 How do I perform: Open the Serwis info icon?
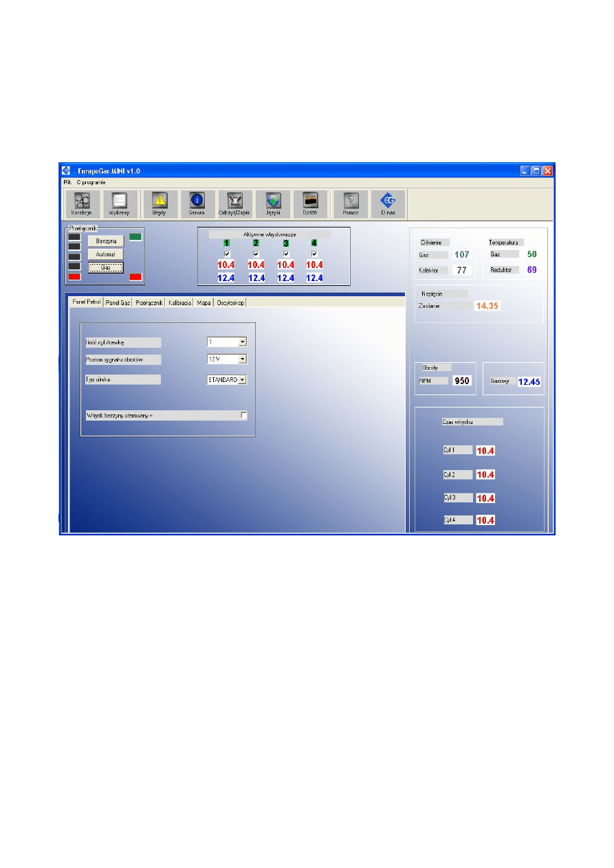pos(197,203)
